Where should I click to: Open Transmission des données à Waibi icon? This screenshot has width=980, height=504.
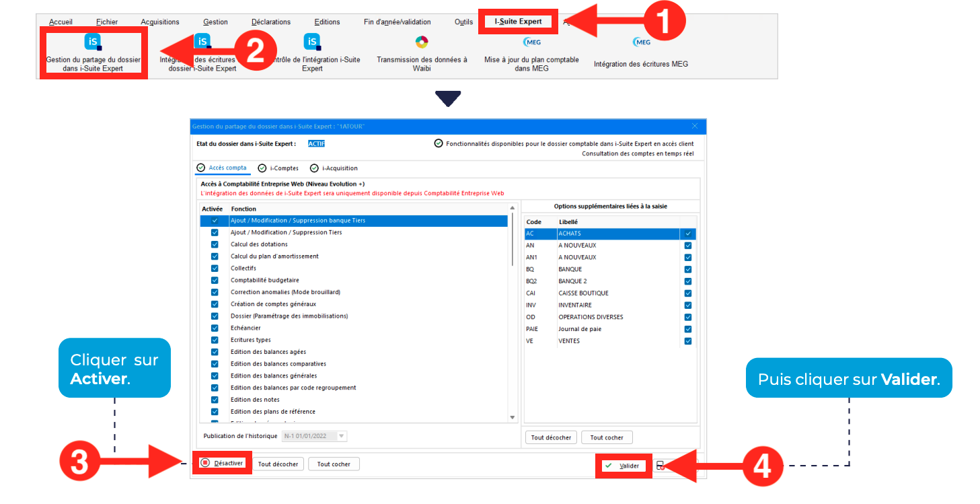tap(422, 42)
